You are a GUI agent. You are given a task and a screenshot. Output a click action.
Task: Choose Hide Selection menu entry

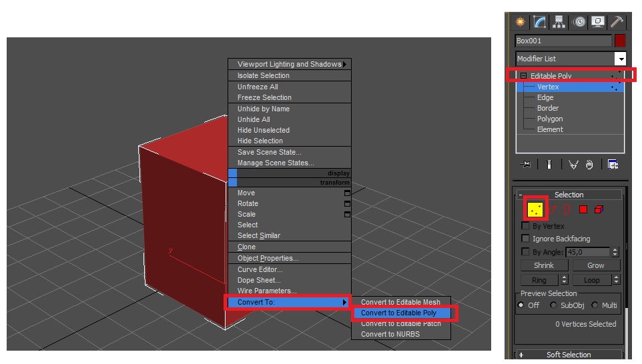point(290,141)
